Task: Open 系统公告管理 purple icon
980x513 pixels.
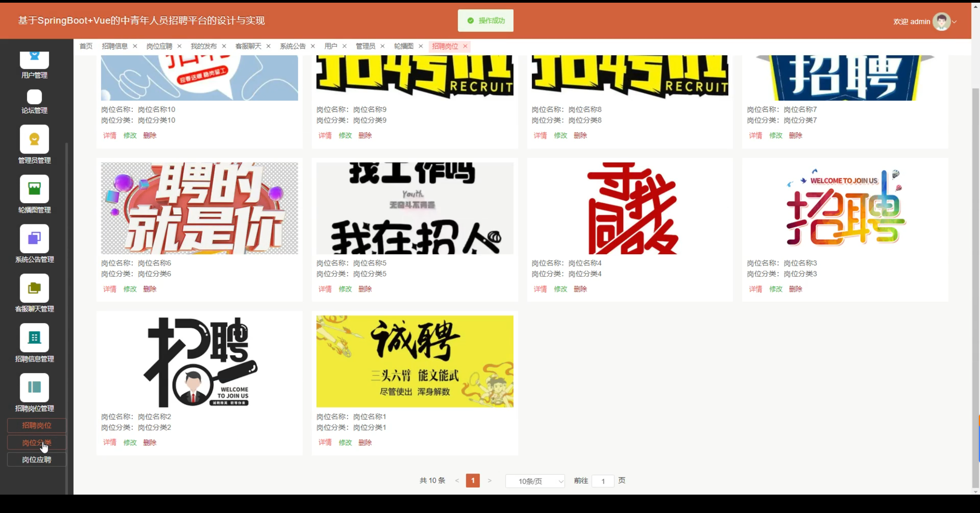Action: 34,239
